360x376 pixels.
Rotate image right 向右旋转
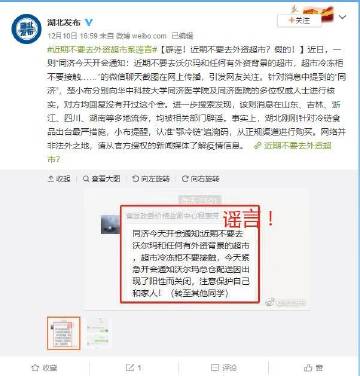click(x=200, y=179)
